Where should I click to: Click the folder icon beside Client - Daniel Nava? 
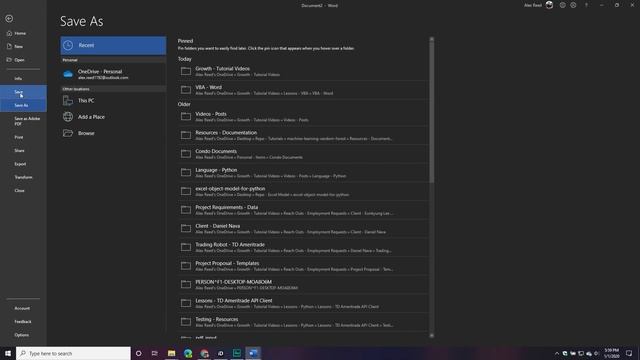tap(186, 229)
